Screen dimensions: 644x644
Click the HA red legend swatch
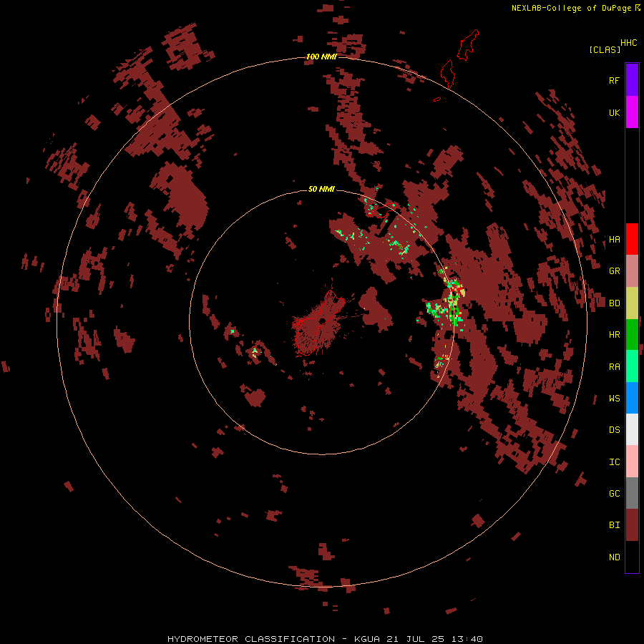pyautogui.click(x=632, y=239)
